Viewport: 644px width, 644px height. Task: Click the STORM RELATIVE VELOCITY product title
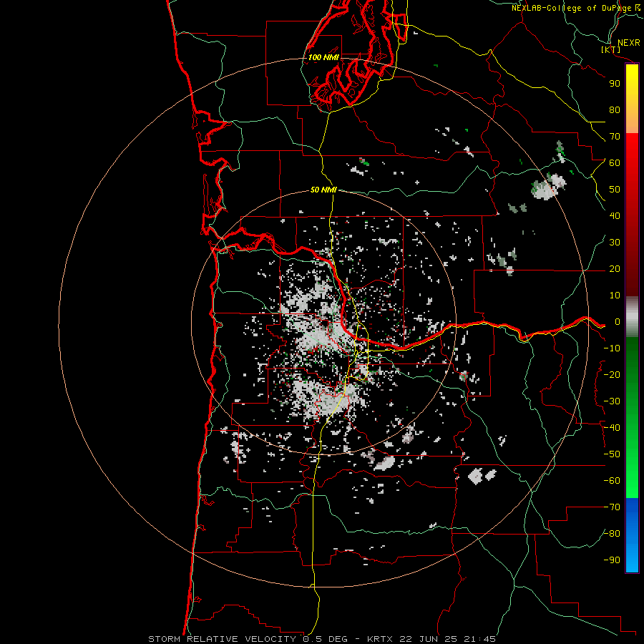tap(224, 639)
